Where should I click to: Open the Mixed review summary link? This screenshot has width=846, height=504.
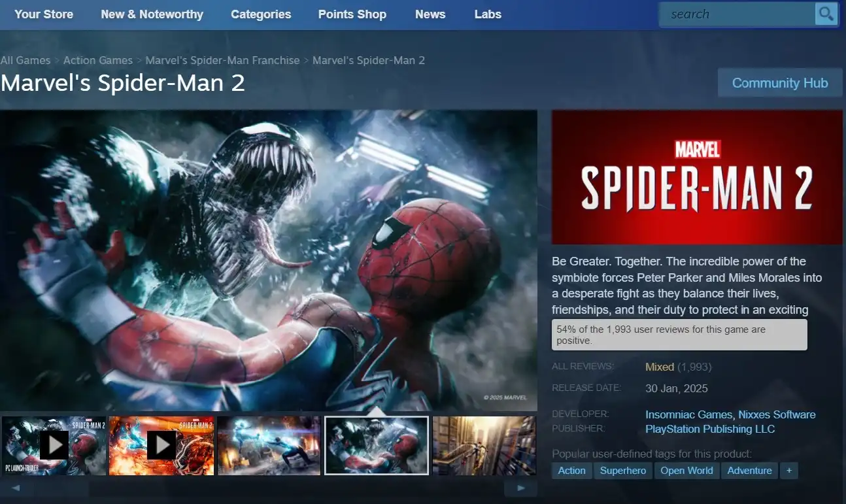coord(659,367)
